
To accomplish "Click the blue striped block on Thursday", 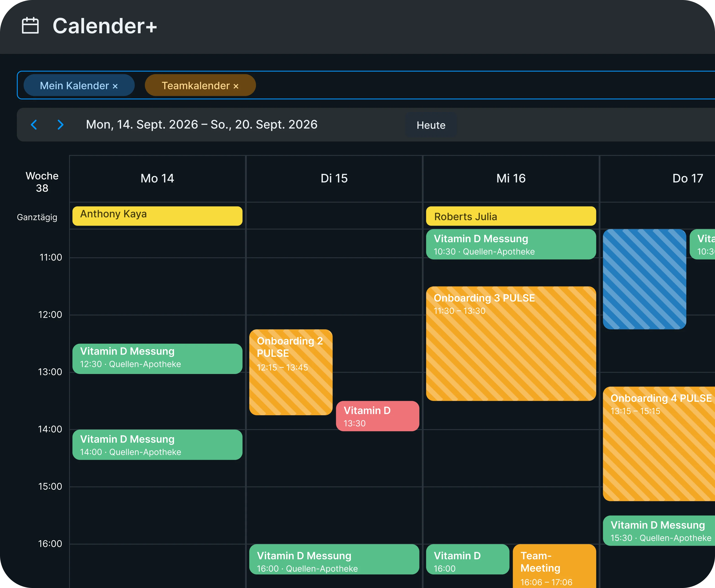I will [x=644, y=279].
